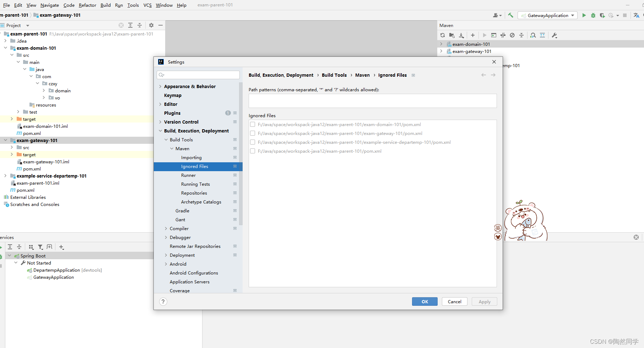Click Services filter funnel icon

tap(40, 247)
